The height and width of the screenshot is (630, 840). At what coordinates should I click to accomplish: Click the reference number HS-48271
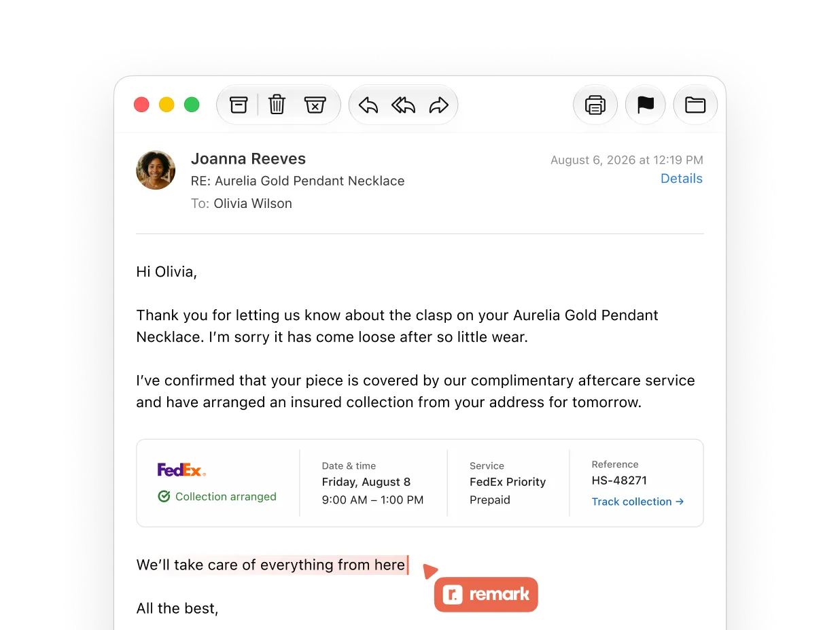click(619, 480)
